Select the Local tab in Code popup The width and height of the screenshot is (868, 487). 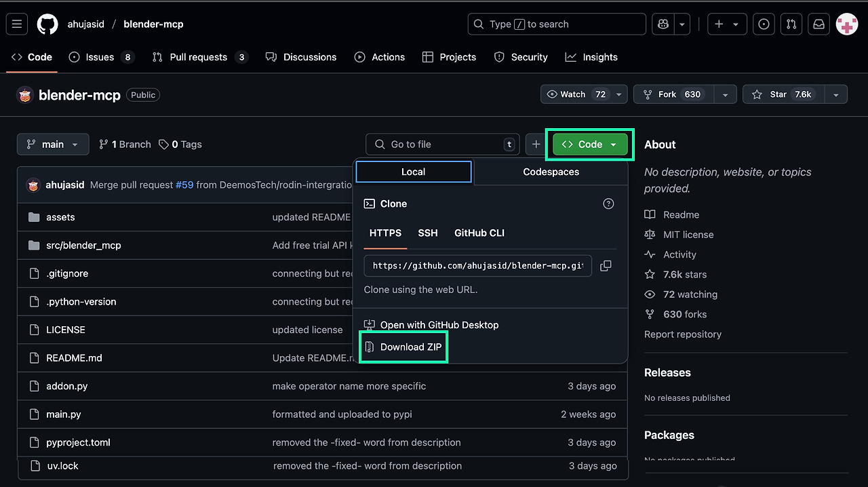coord(413,172)
